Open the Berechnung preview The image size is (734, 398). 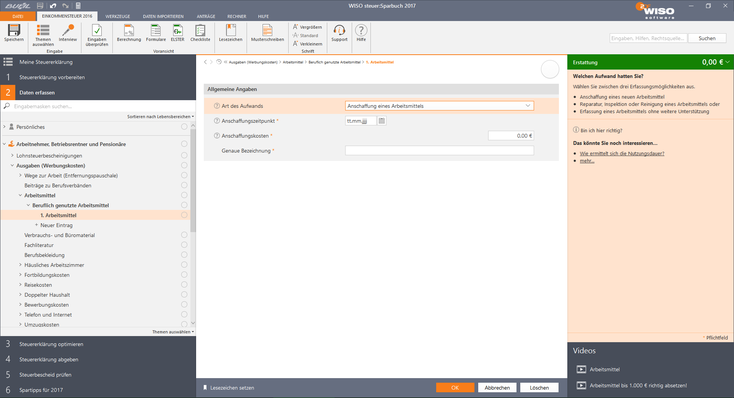[x=129, y=33]
